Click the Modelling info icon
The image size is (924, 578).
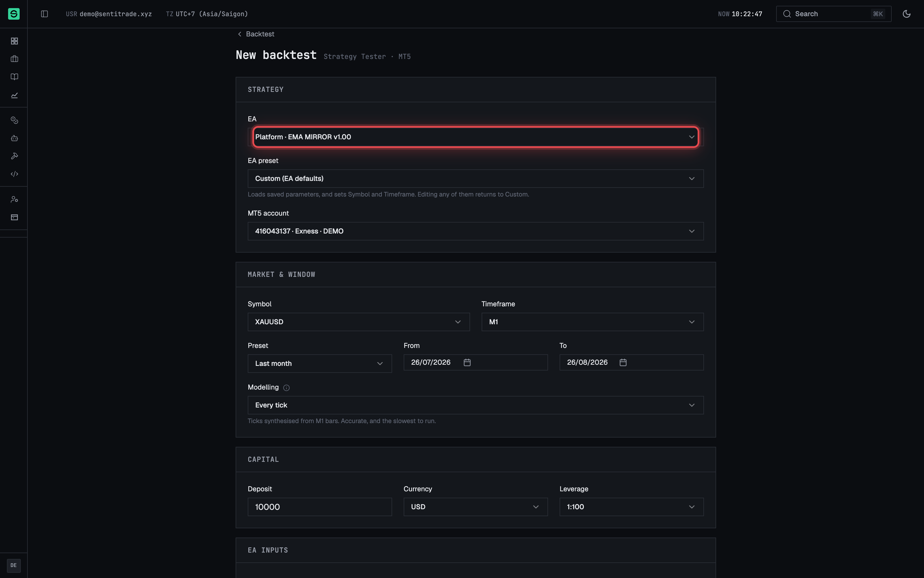(x=286, y=388)
